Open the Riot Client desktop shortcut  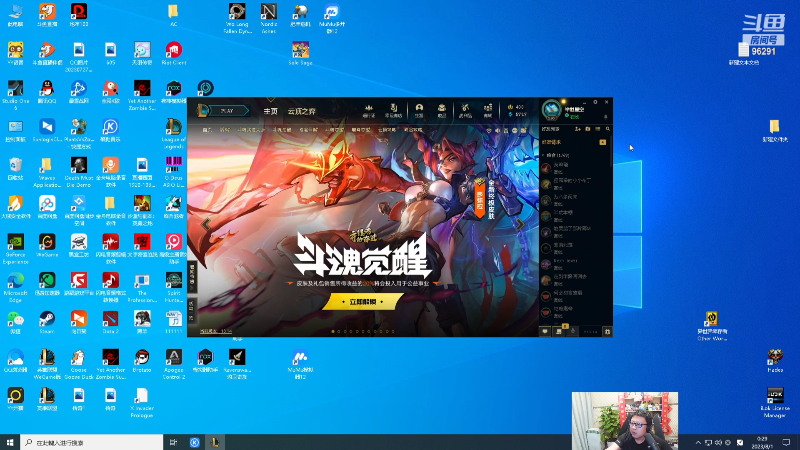[173, 54]
